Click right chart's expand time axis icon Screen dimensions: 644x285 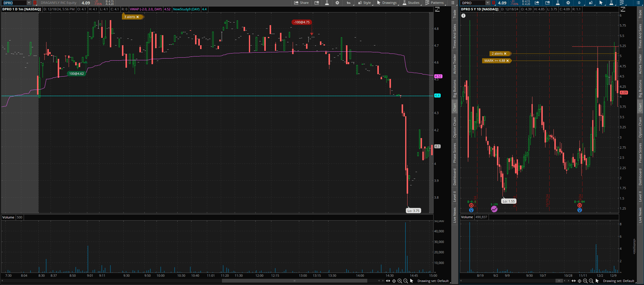pos(574,281)
